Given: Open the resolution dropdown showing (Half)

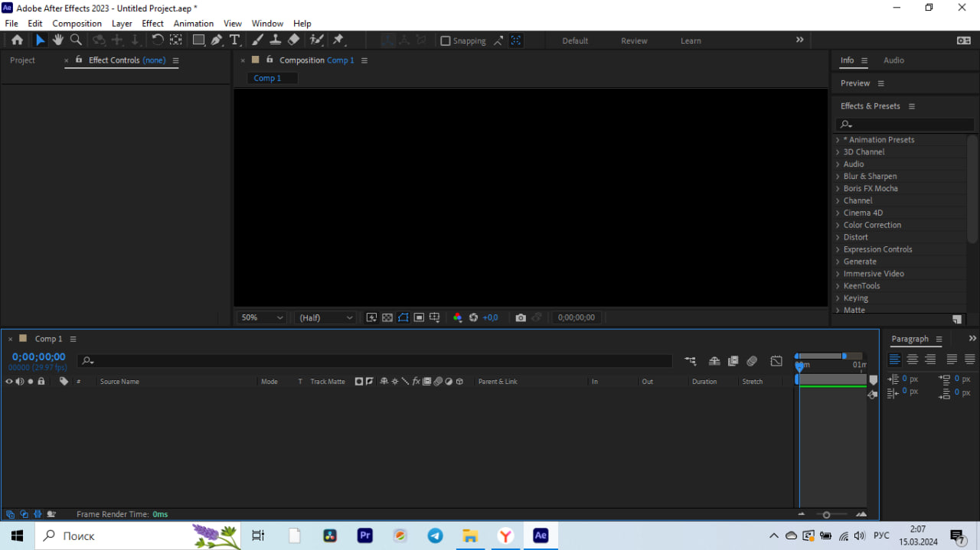Looking at the screenshot, I should [x=325, y=317].
